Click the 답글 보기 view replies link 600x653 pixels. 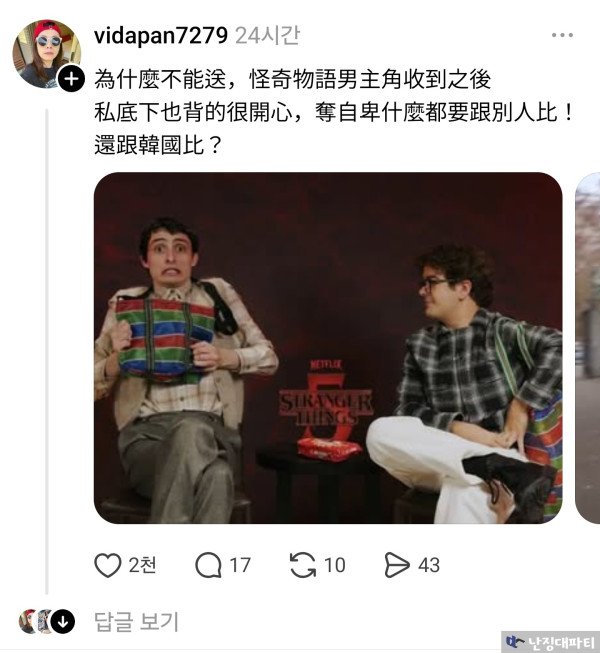coord(137,622)
